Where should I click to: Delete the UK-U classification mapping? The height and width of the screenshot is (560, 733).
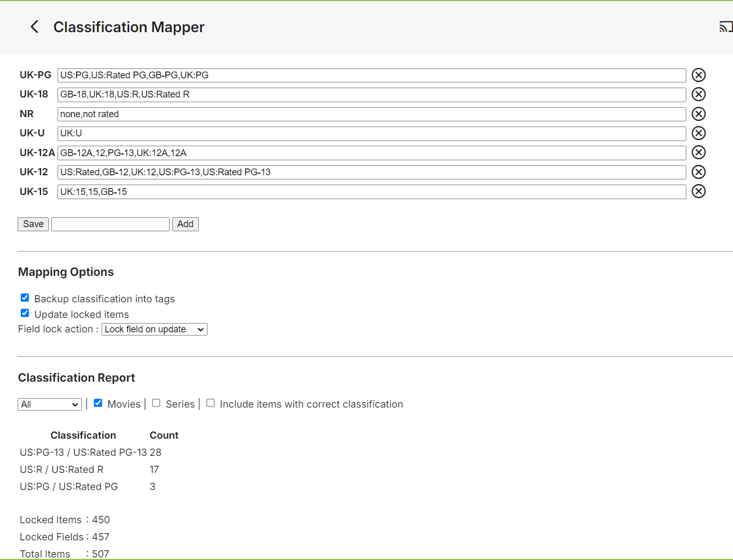point(698,133)
